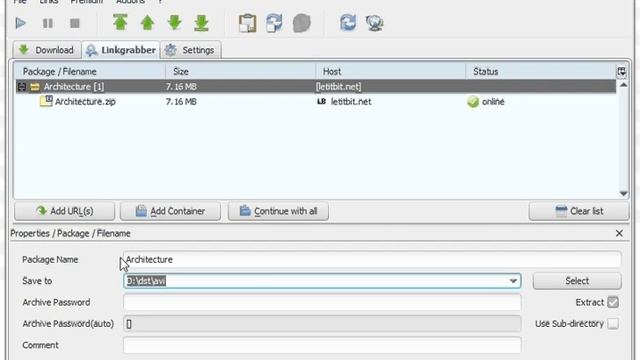Image resolution: width=640 pixels, height=360 pixels.
Task: Click the reconnect toggle toolbar icon
Action: (x=274, y=23)
